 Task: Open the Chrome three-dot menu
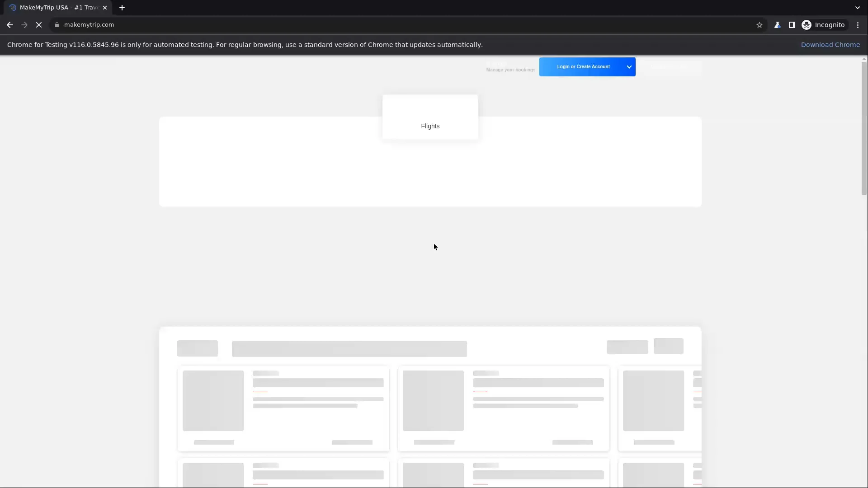(858, 25)
